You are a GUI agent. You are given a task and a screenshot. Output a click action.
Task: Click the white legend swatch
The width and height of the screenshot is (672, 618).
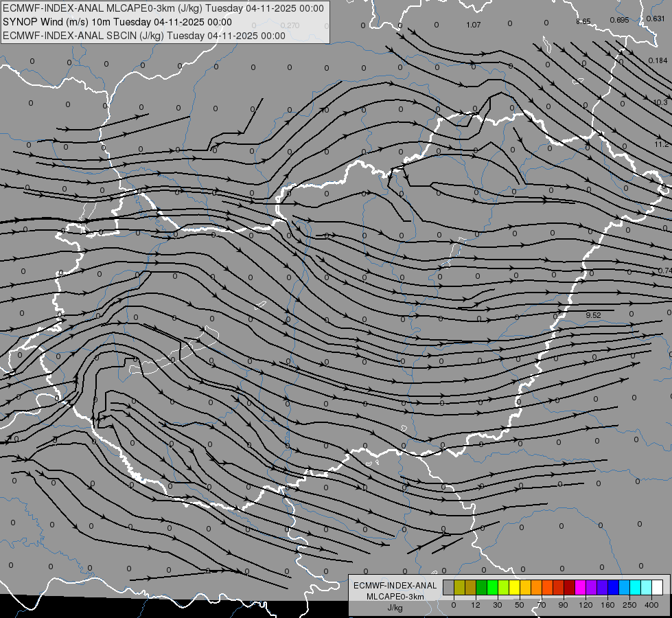pos(658,587)
